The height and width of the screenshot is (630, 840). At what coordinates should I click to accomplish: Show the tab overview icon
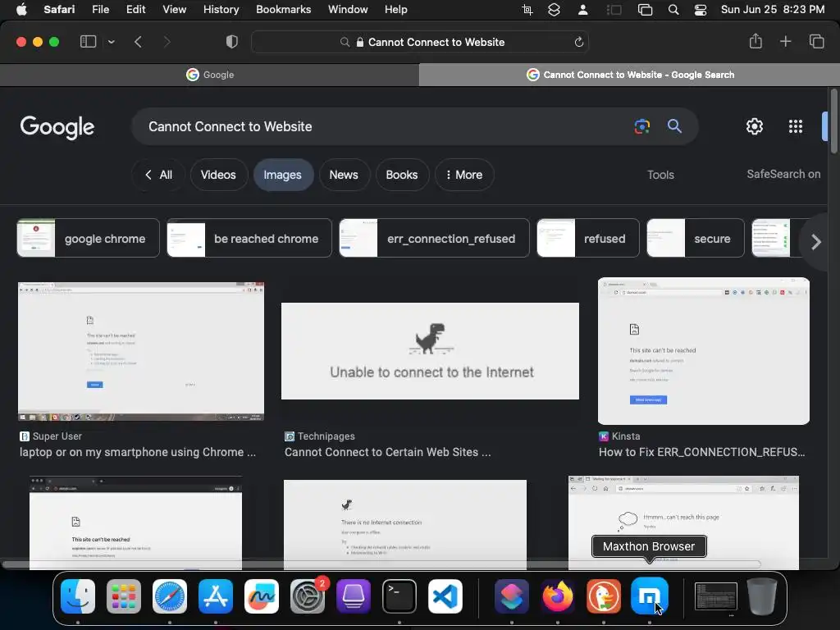tap(816, 41)
